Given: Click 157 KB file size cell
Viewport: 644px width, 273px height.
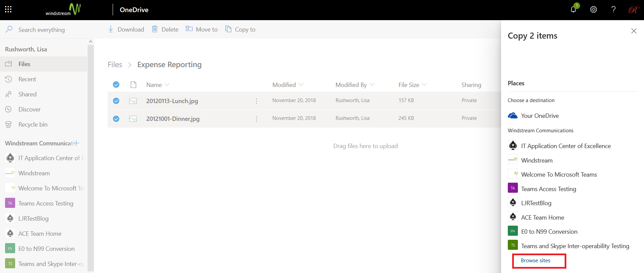Looking at the screenshot, I should pos(406,100).
